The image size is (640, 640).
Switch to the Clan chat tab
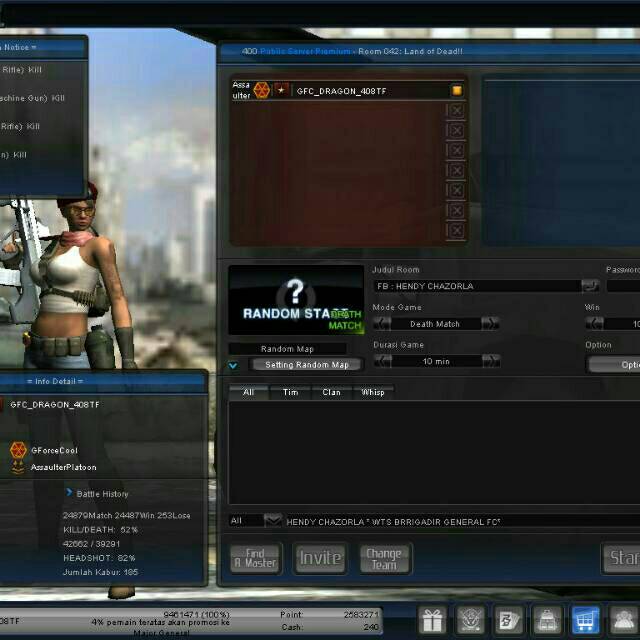click(x=331, y=393)
